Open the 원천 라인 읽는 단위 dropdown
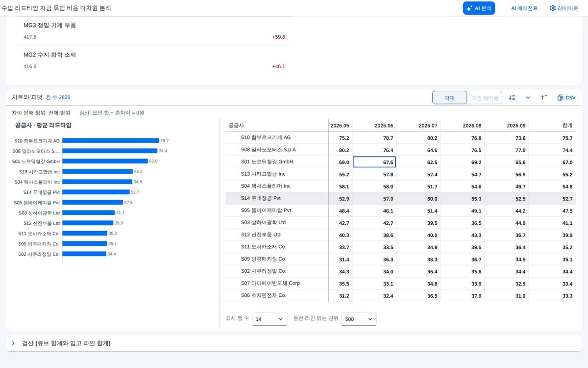The image size is (588, 368). pyautogui.click(x=359, y=319)
